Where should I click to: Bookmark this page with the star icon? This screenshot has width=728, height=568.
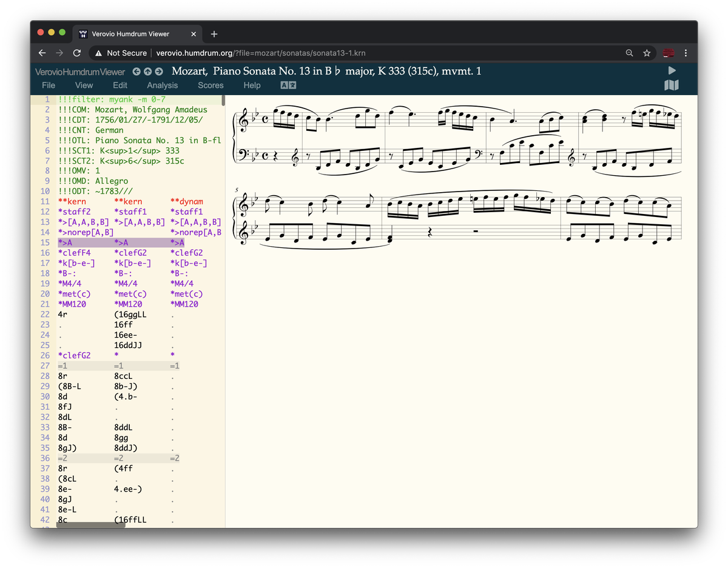pos(647,53)
